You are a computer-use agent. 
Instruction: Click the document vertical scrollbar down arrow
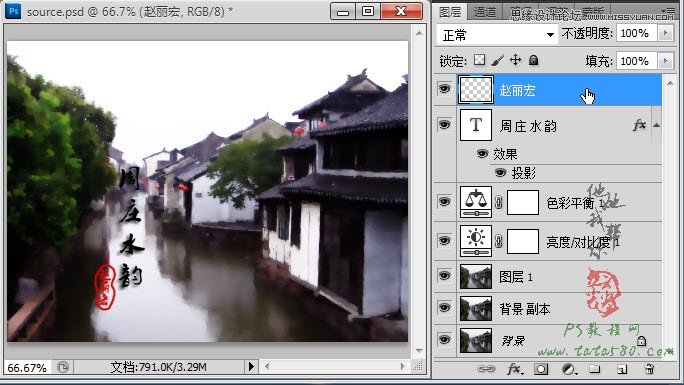[x=419, y=350]
